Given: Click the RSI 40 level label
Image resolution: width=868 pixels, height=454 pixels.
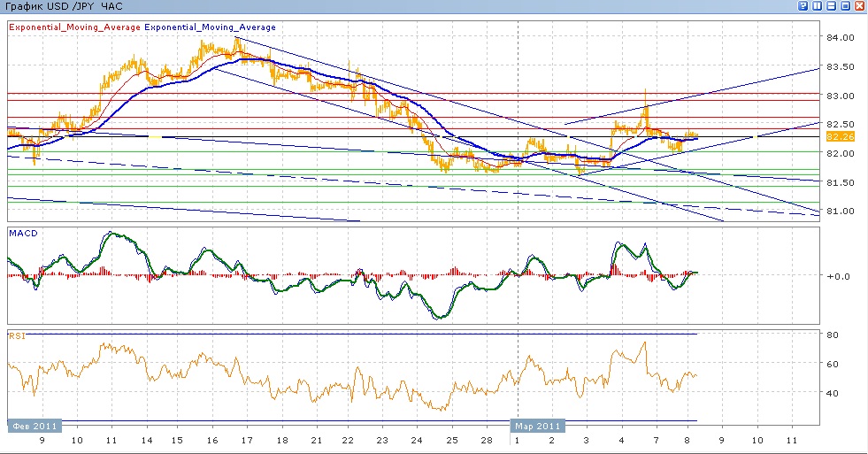Looking at the screenshot, I should coord(833,393).
